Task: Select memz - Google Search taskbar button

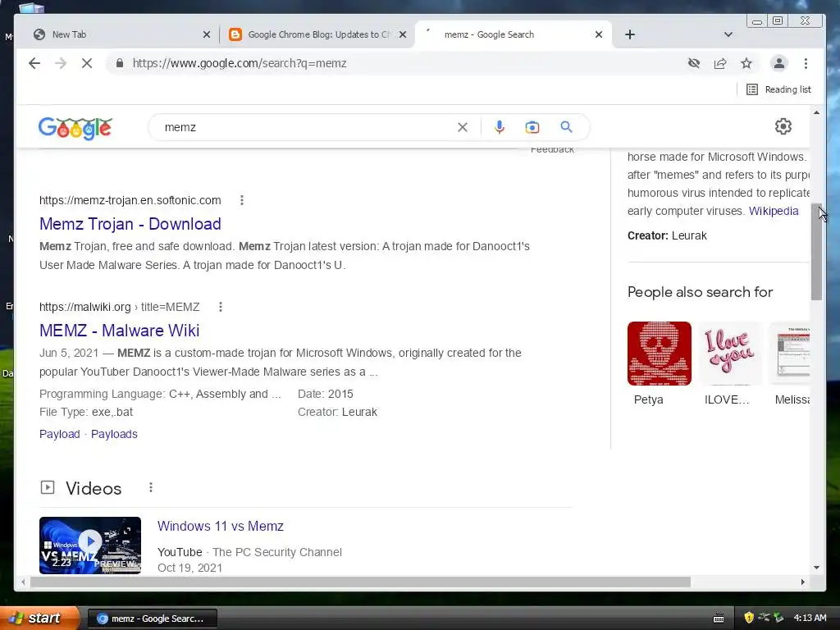Action: [152, 619]
